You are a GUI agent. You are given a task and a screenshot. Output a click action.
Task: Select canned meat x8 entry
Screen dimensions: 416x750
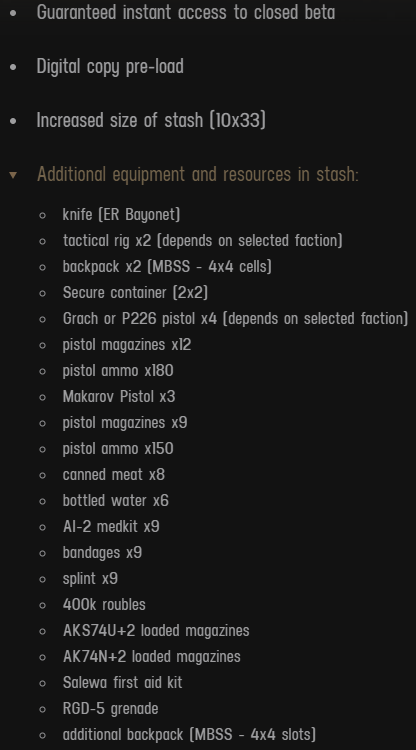pyautogui.click(x=114, y=474)
